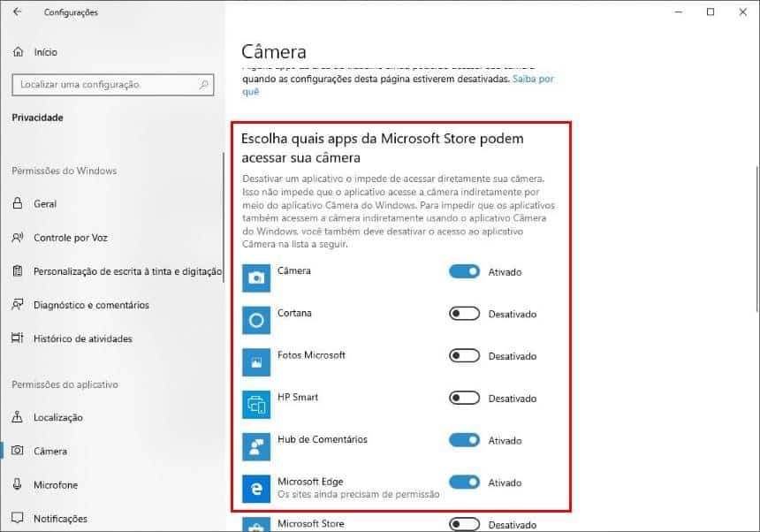Screen dimensions: 760x532
Task: Click the Ativado label beside Câmera
Action: pyautogui.click(x=505, y=272)
